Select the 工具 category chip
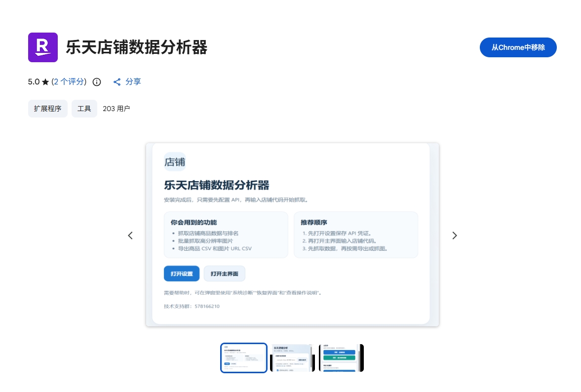 (x=84, y=109)
